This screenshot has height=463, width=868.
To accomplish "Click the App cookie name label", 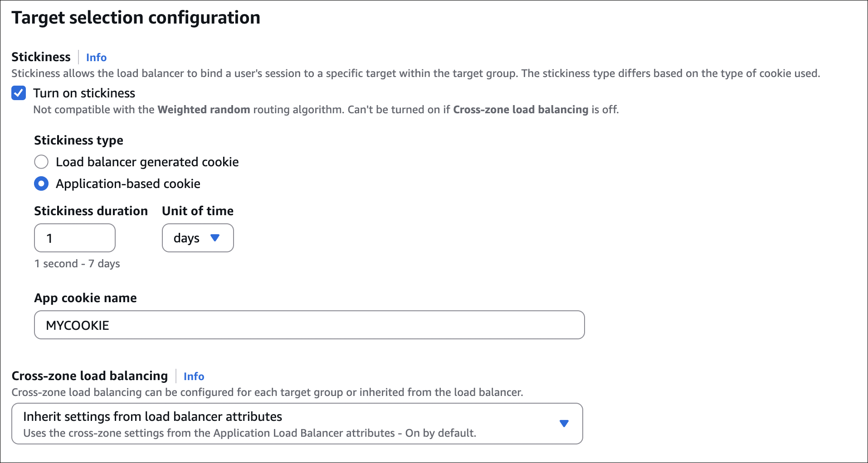I will click(x=85, y=298).
